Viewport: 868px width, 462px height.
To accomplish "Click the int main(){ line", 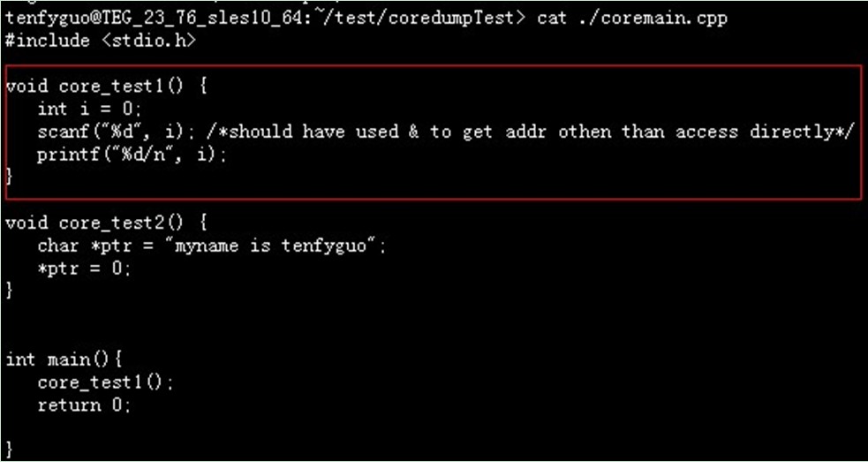I will pos(63,360).
